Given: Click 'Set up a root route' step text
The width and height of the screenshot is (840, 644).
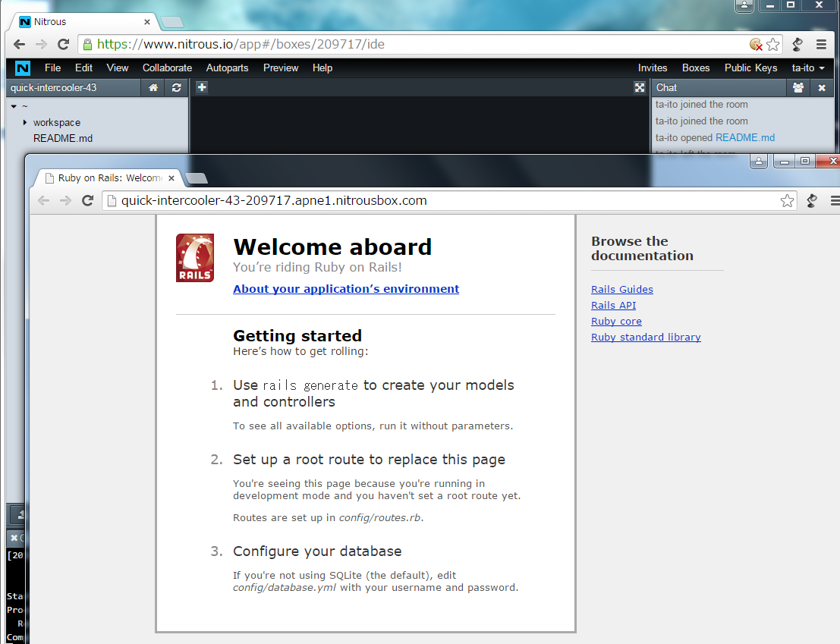Looking at the screenshot, I should coord(369,460).
